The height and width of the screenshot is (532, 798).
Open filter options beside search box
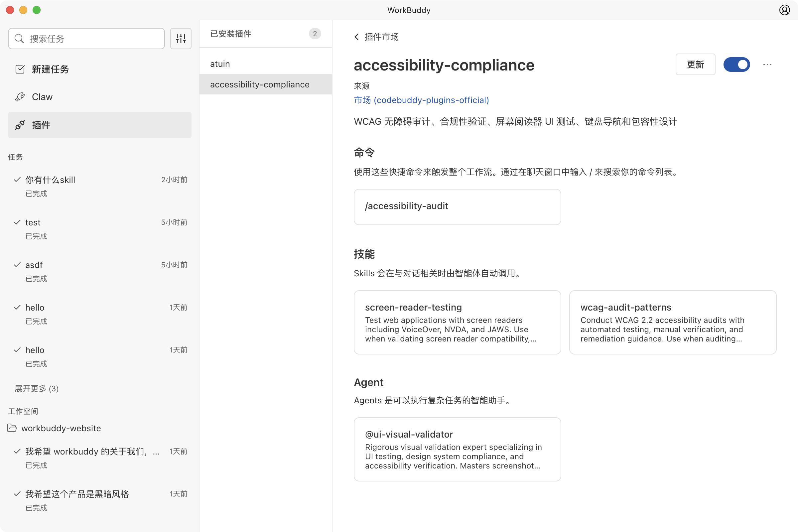(181, 38)
